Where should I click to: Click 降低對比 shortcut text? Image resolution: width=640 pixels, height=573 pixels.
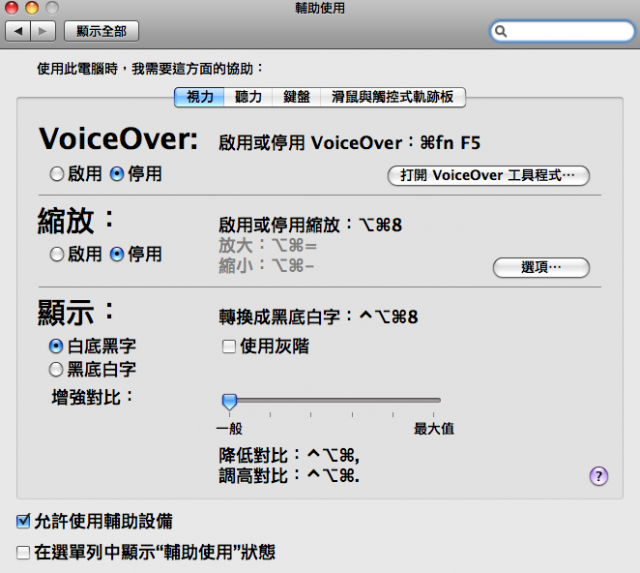(x=289, y=455)
